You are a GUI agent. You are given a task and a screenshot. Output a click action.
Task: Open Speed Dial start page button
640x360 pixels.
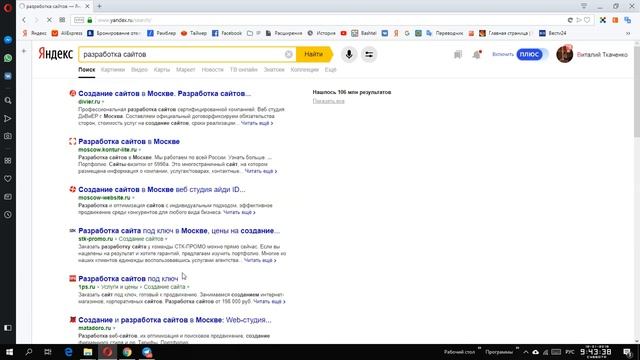[x=62, y=20]
